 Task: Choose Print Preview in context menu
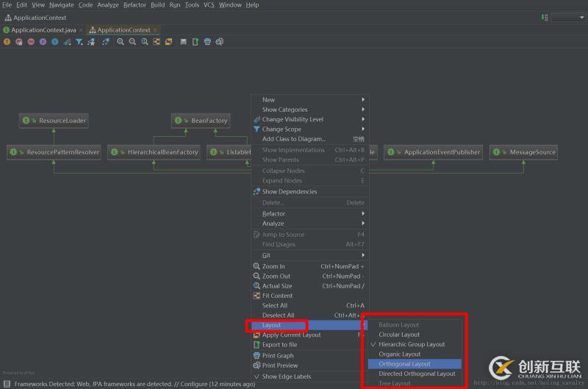307,365
